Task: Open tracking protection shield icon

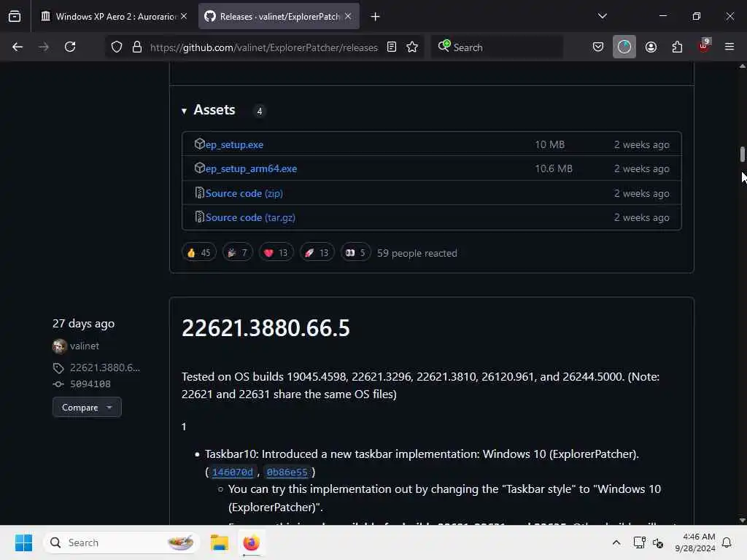Action: pyautogui.click(x=117, y=47)
